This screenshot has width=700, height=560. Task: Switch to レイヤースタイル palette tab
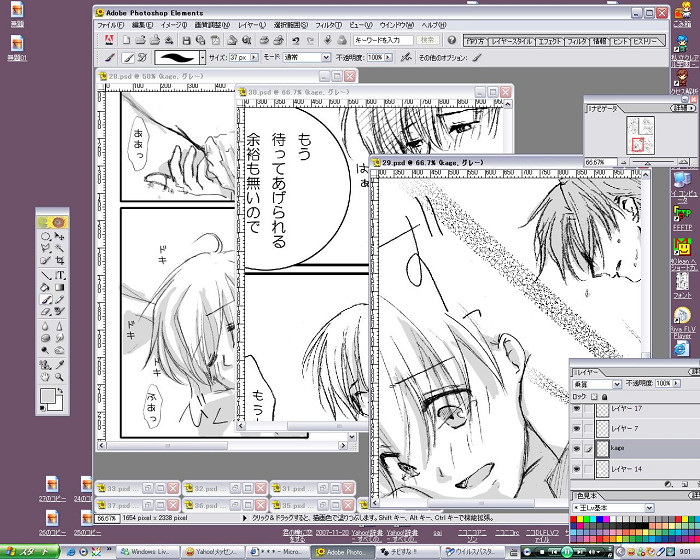(x=512, y=42)
